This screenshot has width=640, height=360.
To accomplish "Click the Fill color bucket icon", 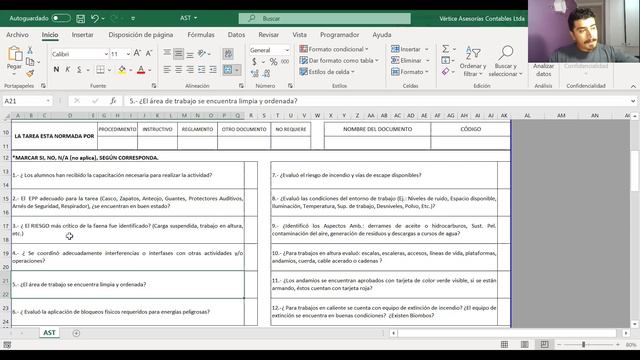I will click(122, 70).
